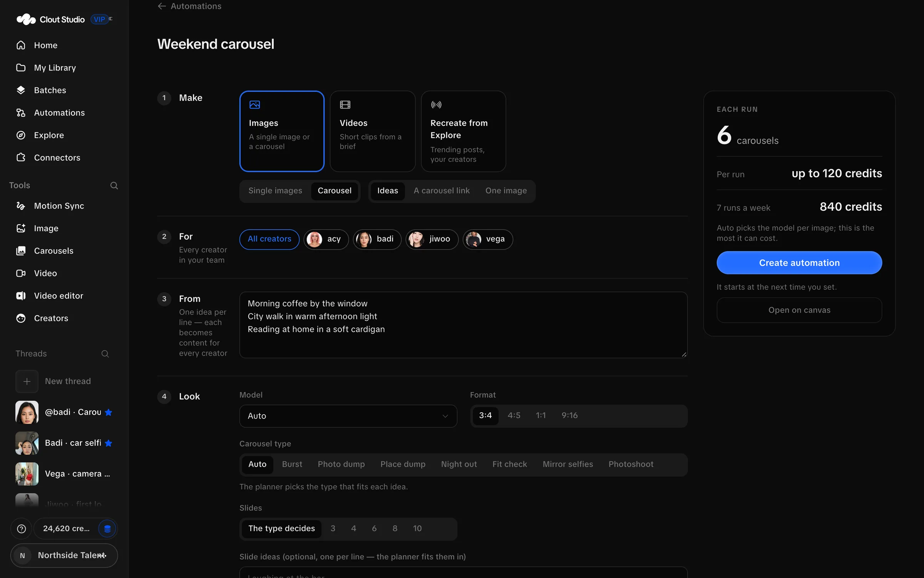Click the Motion Sync tool icon

pos(21,206)
